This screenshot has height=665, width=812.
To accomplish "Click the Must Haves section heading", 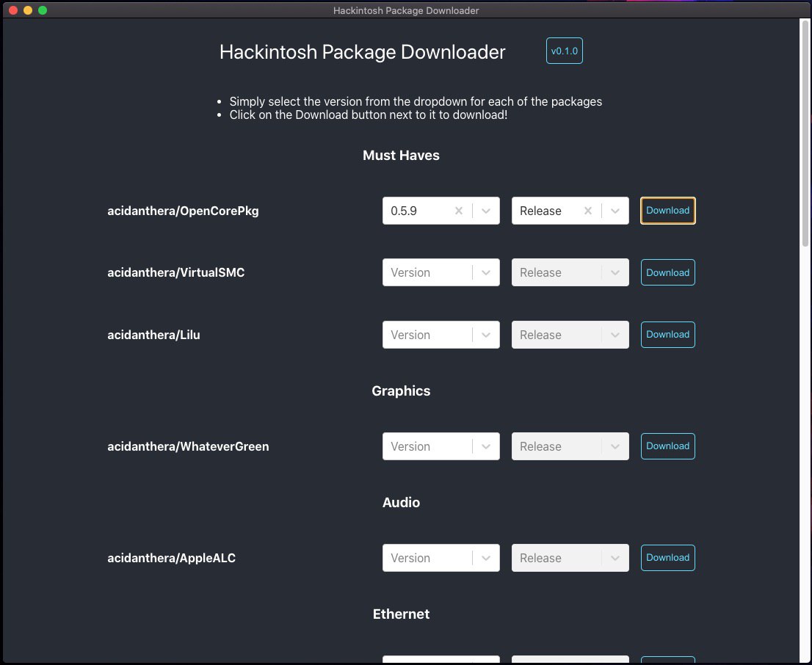I will [401, 156].
